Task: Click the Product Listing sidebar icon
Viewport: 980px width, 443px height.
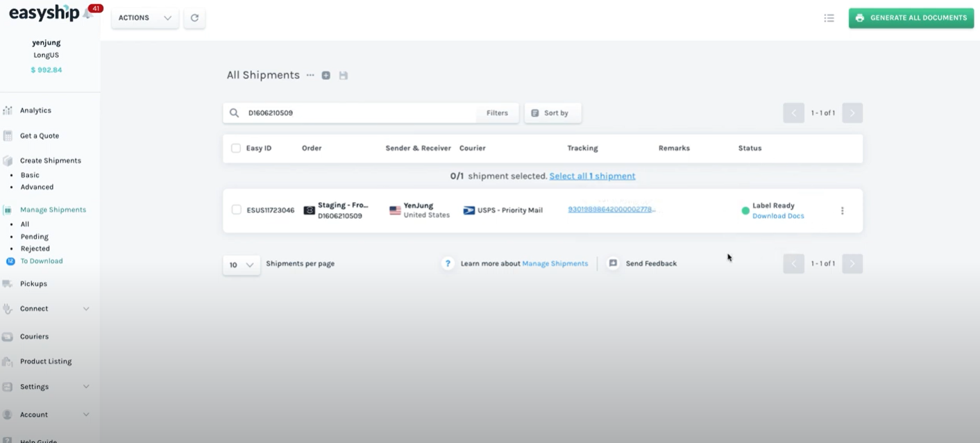Action: pyautogui.click(x=8, y=362)
